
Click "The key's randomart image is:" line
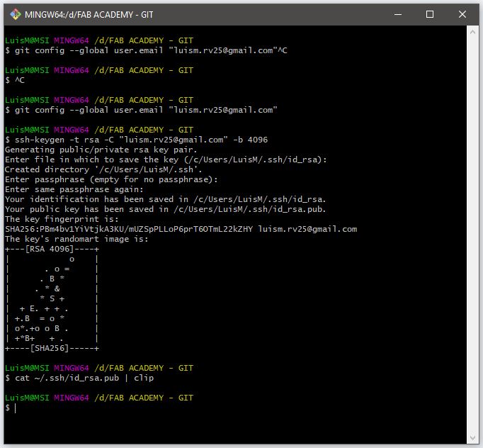[x=76, y=239]
